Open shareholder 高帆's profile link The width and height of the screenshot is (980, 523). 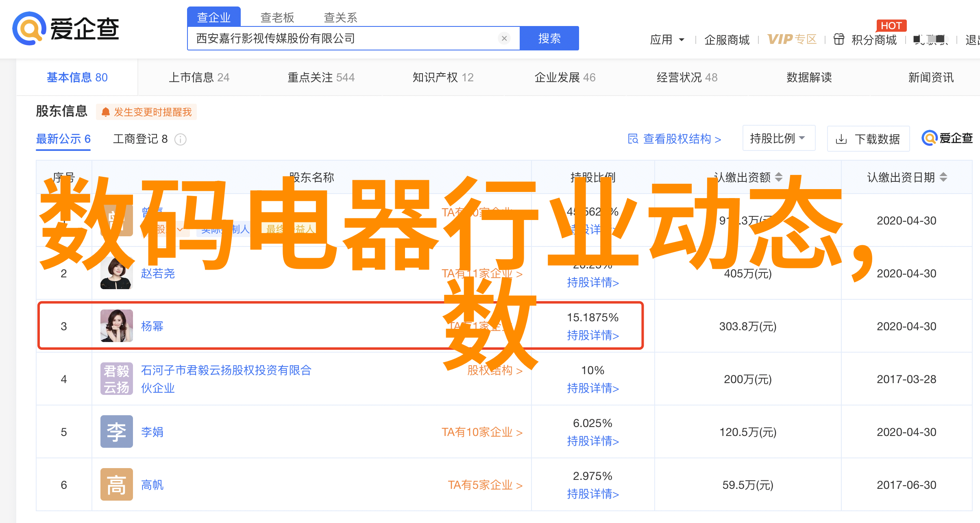tap(152, 485)
